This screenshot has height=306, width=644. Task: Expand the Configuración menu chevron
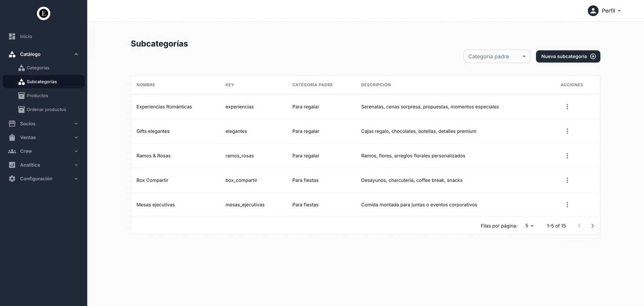[x=76, y=179]
